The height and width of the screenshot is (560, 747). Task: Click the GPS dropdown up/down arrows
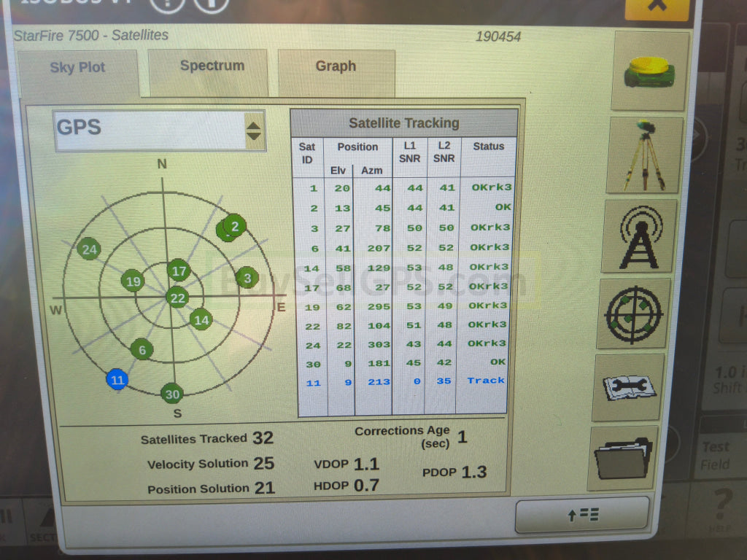[x=254, y=131]
